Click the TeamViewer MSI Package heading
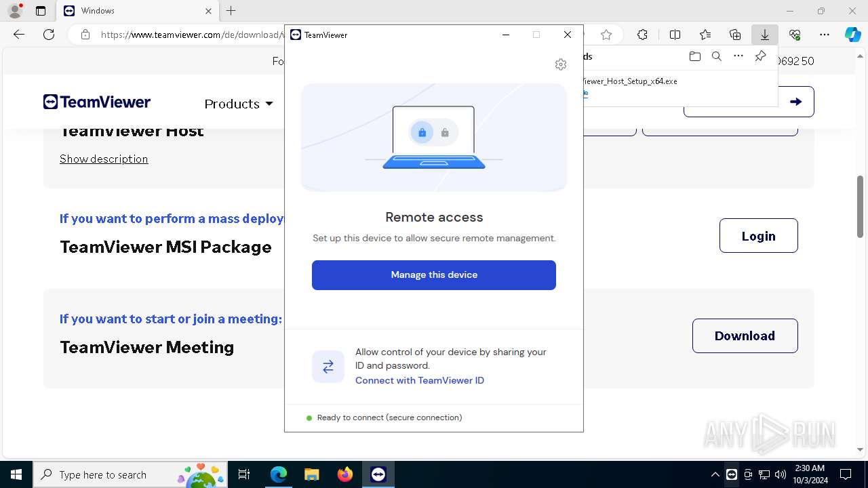 165,247
